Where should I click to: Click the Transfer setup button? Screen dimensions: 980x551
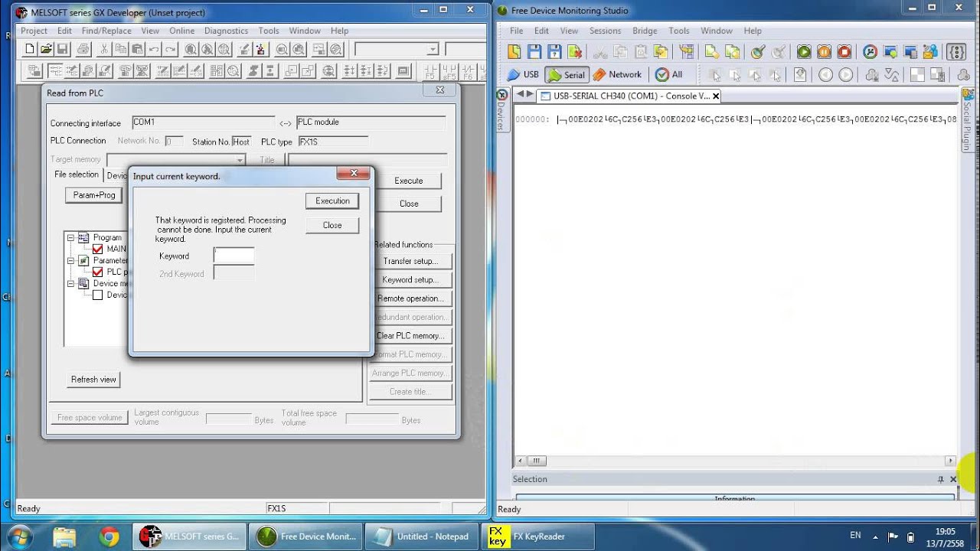(x=410, y=262)
